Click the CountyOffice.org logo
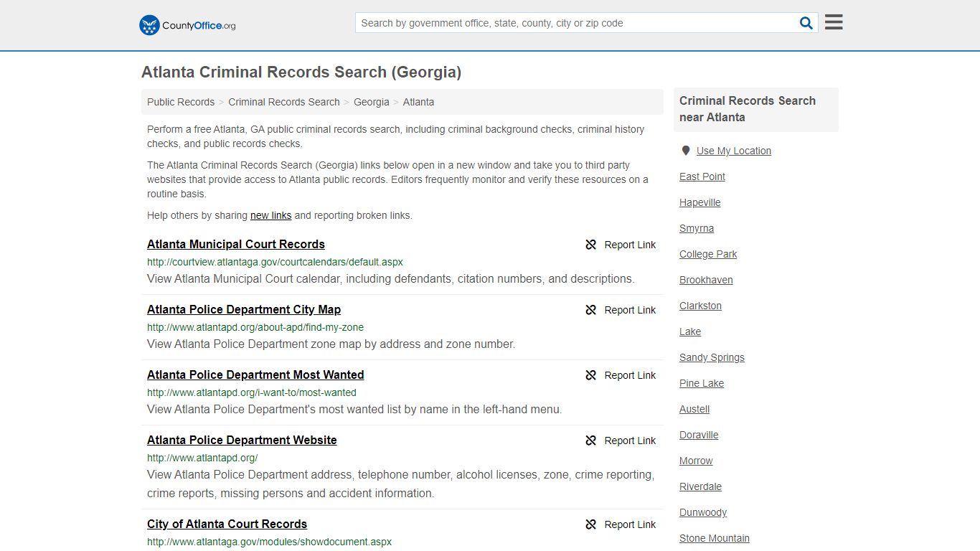The height and width of the screenshot is (551, 980). 187,25
